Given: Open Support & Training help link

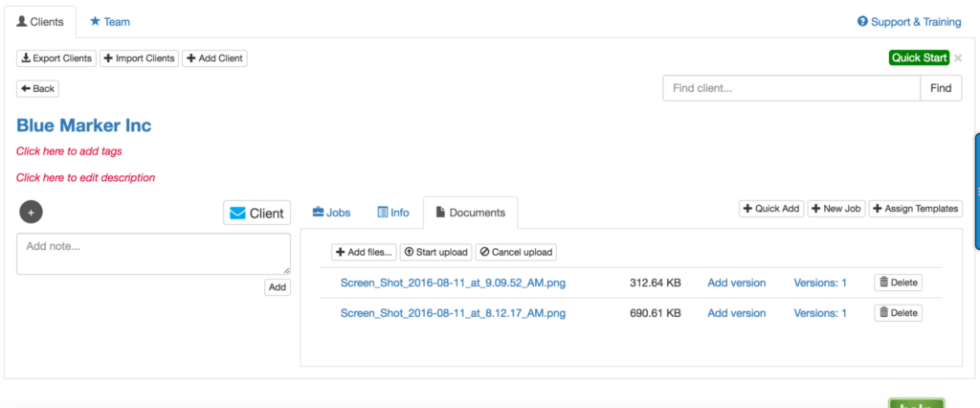Looking at the screenshot, I should pyautogui.click(x=909, y=21).
